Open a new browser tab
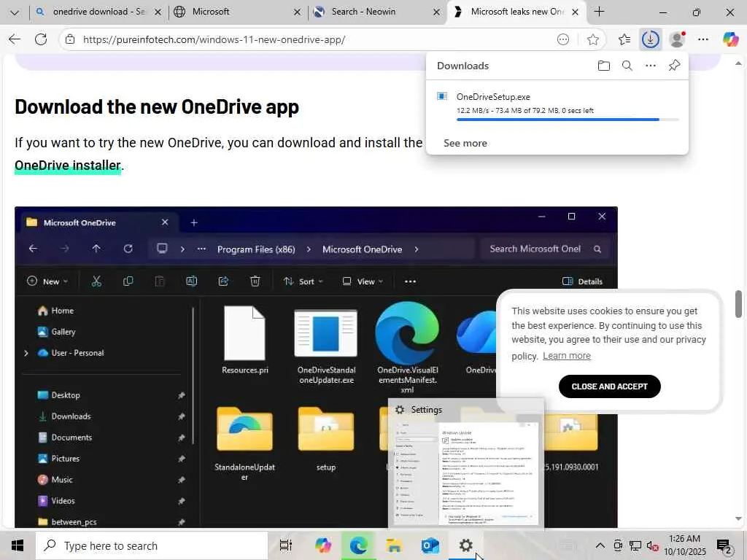 (x=600, y=12)
